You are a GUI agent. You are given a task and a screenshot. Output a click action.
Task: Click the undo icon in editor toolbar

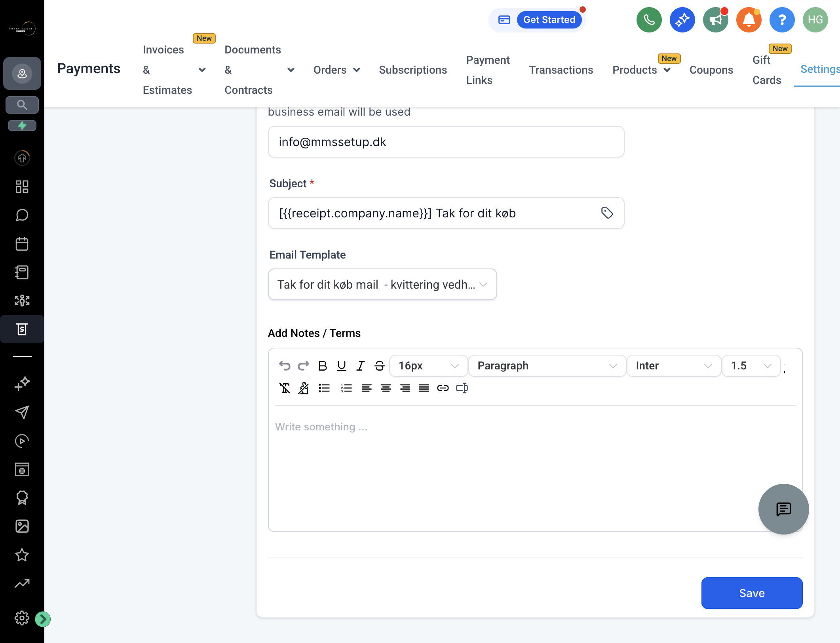coord(285,366)
